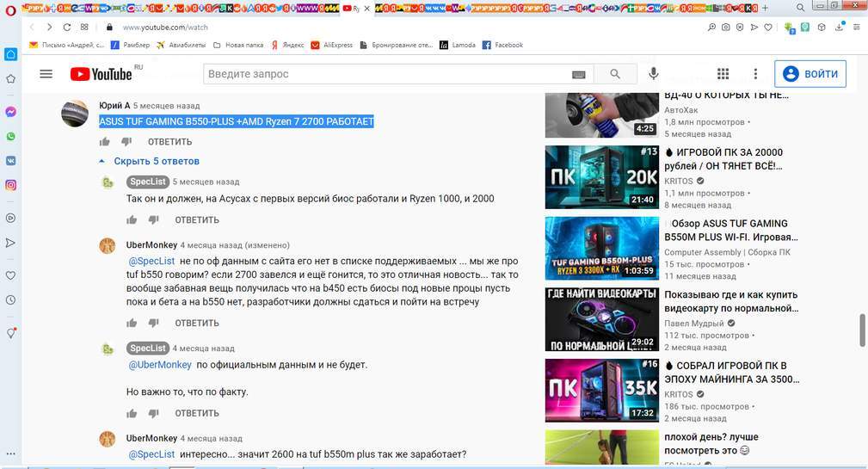
Task: Open the Lamoda bookmark
Action: 458,45
